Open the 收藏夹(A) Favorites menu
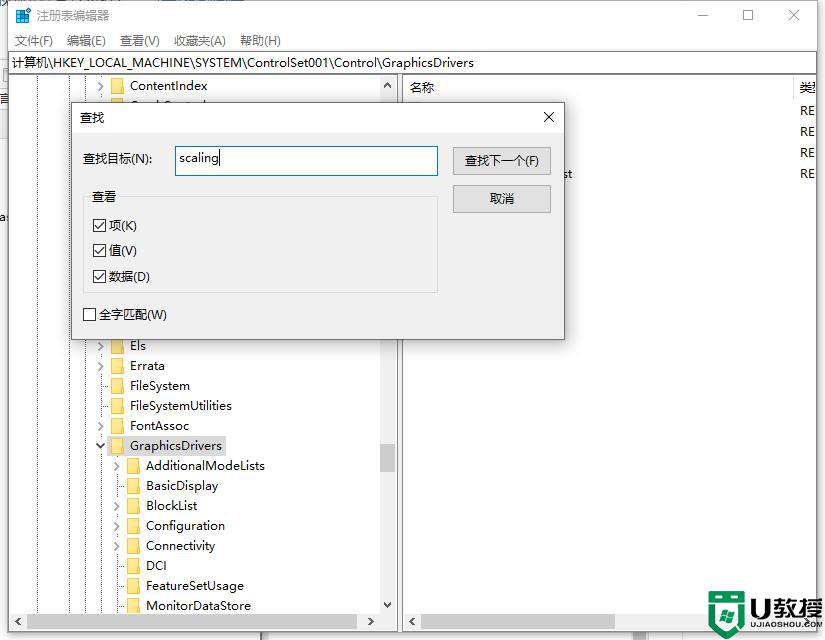This screenshot has width=825, height=640. pyautogui.click(x=200, y=40)
